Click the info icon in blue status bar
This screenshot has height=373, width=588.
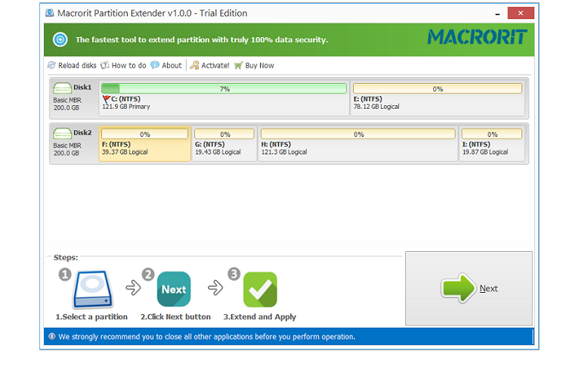pyautogui.click(x=52, y=337)
